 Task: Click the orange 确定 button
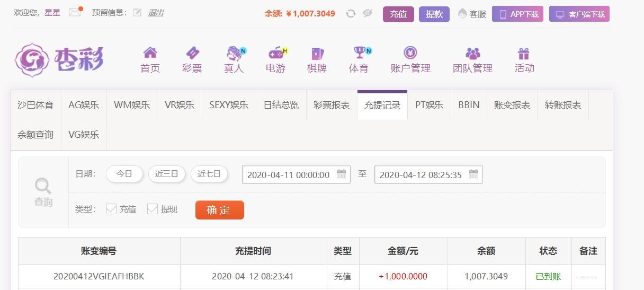click(220, 210)
